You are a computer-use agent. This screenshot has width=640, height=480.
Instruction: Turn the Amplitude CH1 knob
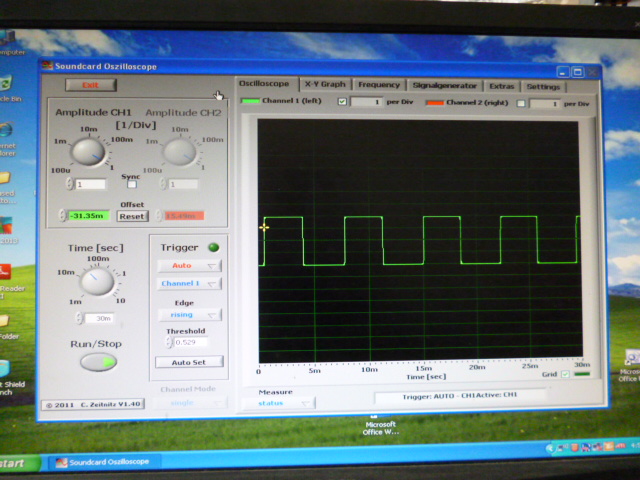pyautogui.click(x=89, y=152)
